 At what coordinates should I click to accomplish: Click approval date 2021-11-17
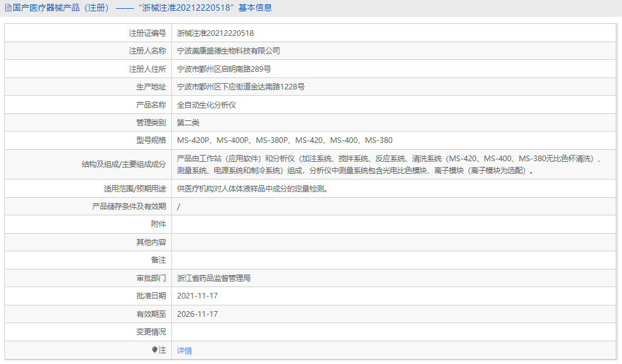(197, 296)
